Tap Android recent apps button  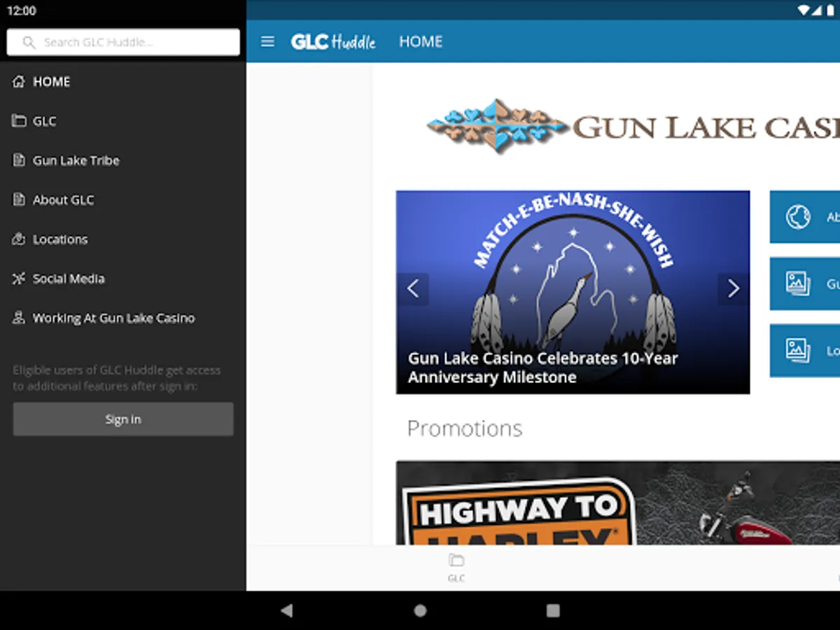pos(553,610)
